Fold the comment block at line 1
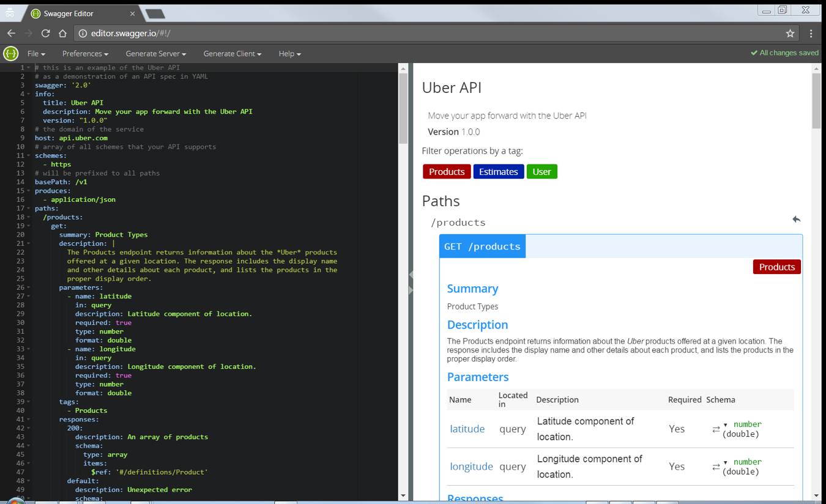 click(x=28, y=68)
